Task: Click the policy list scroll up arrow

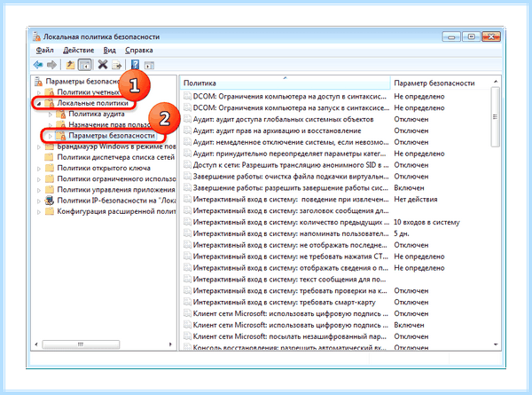Action: (496, 82)
